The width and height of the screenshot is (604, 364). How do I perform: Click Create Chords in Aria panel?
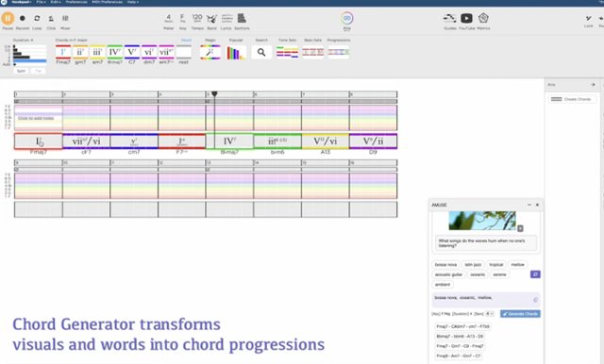[572, 99]
